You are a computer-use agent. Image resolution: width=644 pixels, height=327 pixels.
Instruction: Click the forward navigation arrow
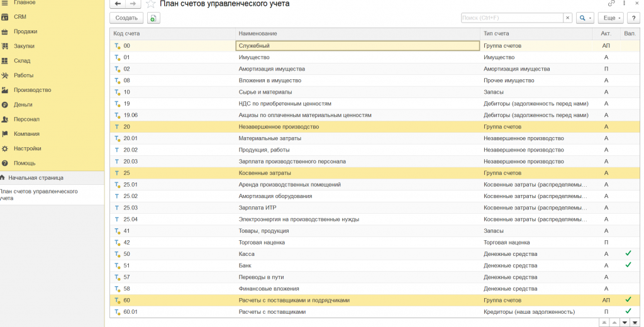click(133, 4)
